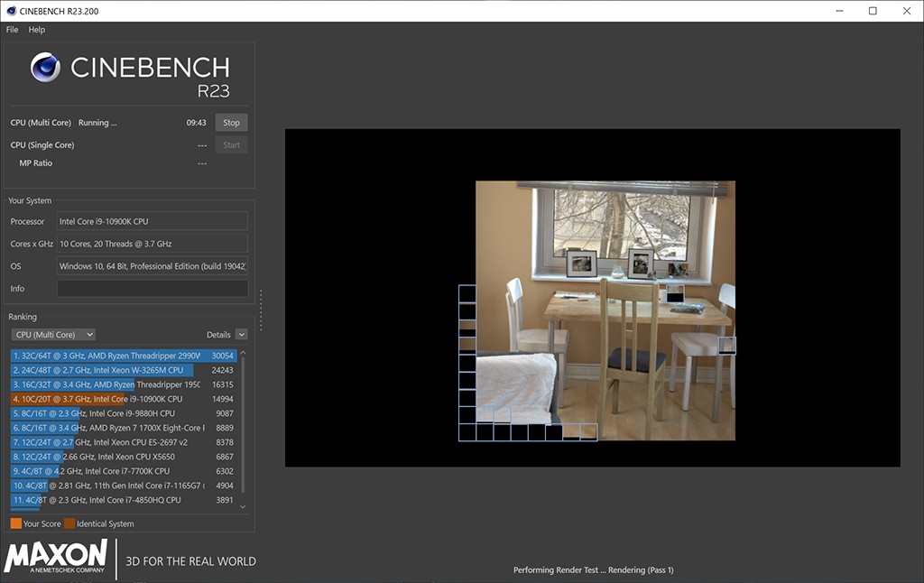Click the Identical System legend swatch
The height and width of the screenshot is (583, 924).
point(69,523)
